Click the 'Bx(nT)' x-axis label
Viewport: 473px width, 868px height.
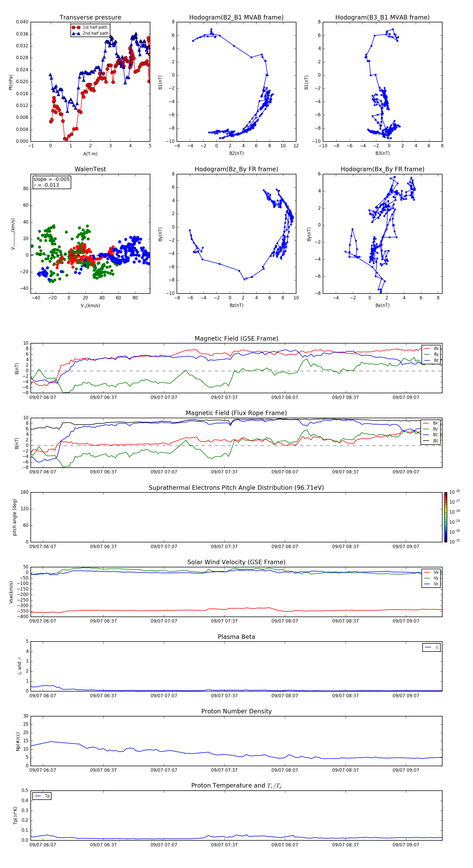(x=382, y=305)
